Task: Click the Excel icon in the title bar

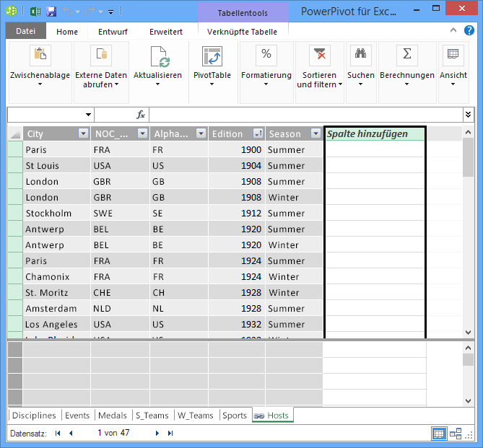Action: (x=35, y=12)
